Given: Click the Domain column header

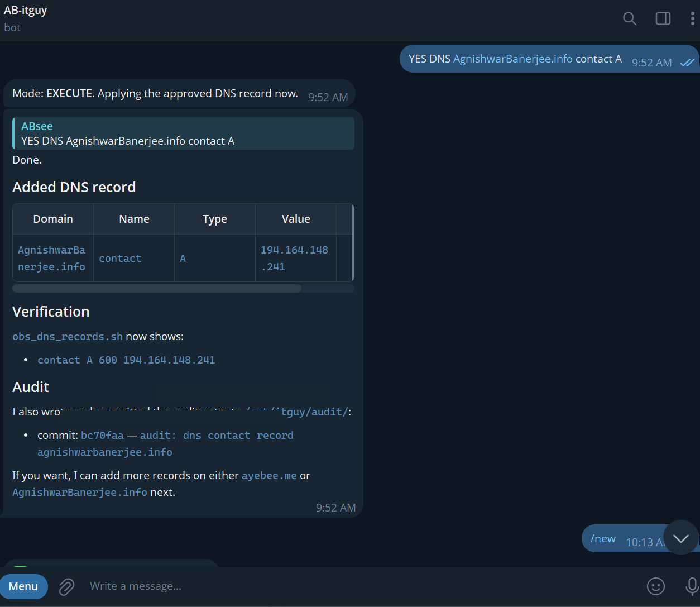Looking at the screenshot, I should point(53,219).
